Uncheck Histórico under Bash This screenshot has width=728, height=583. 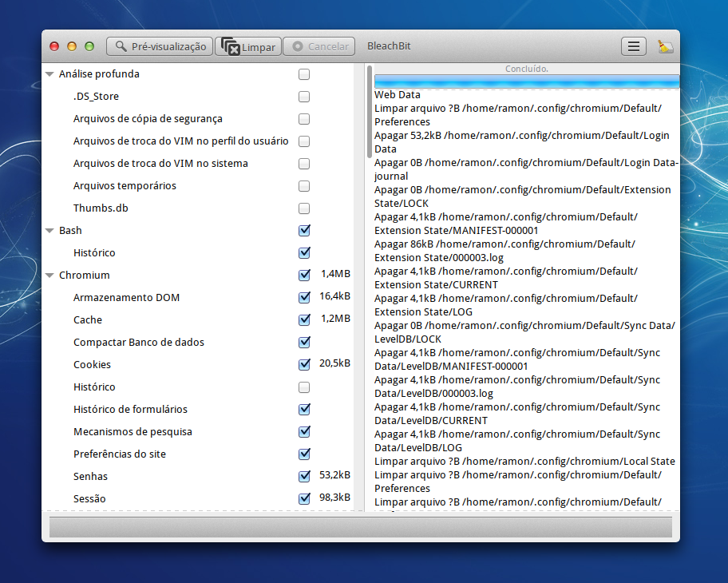304,252
